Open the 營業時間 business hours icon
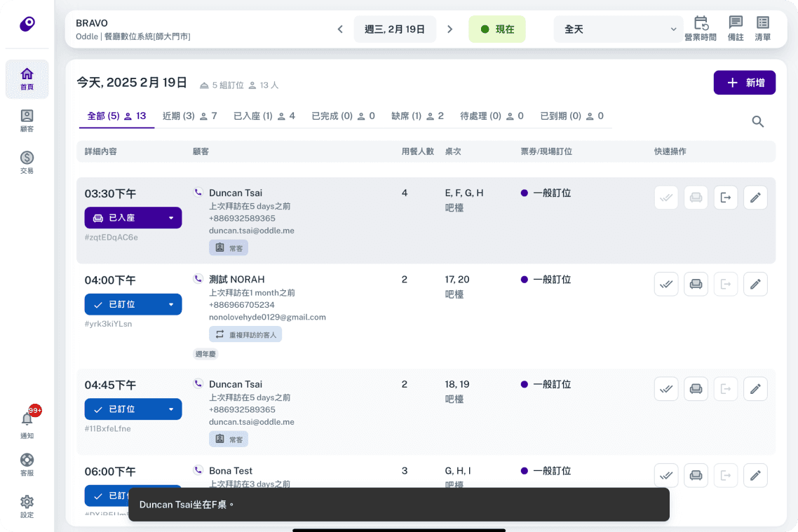The height and width of the screenshot is (532, 798). (x=701, y=29)
